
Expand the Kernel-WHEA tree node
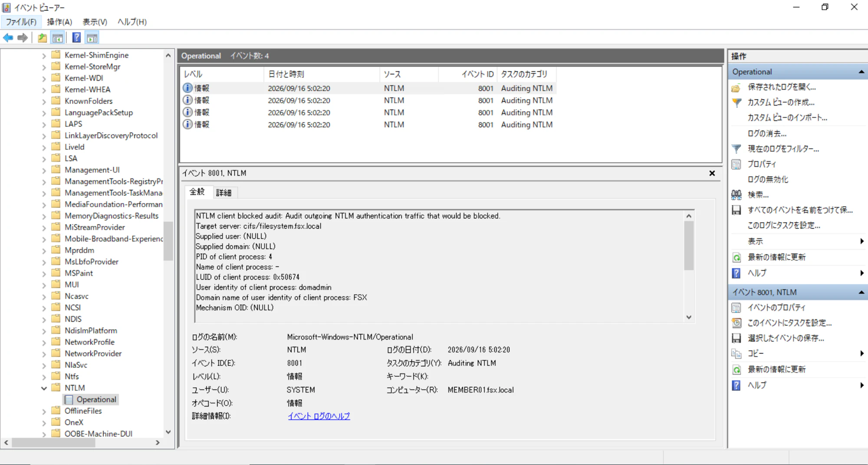(44, 90)
